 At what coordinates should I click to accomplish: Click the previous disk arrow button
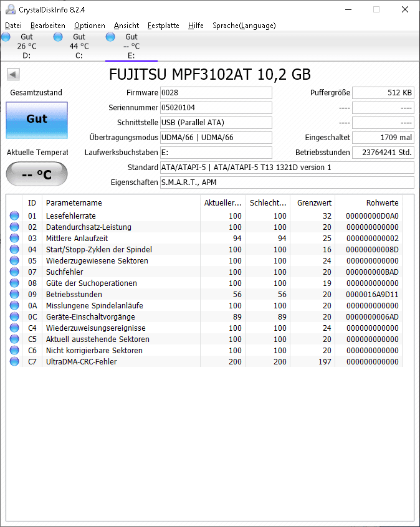click(x=14, y=74)
